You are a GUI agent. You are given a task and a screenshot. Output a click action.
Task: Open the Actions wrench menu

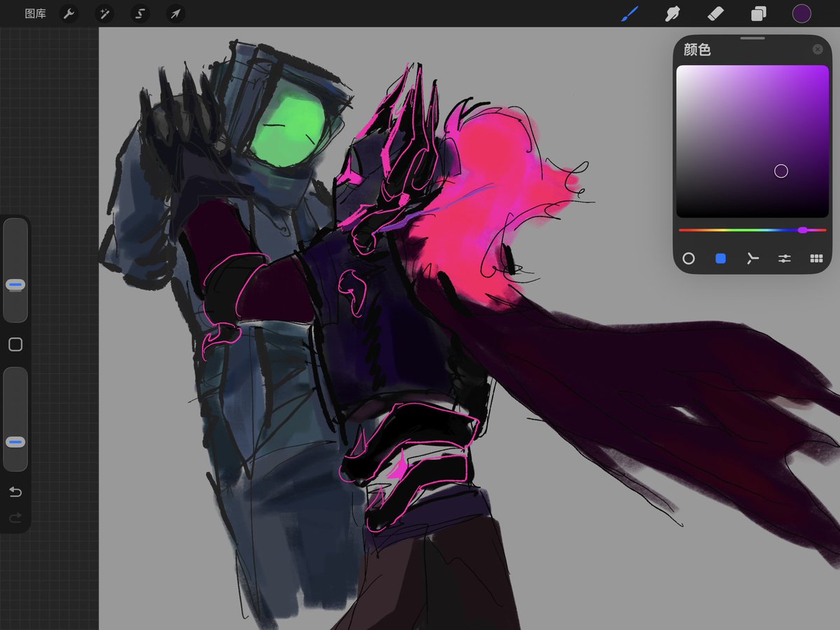pos(69,13)
